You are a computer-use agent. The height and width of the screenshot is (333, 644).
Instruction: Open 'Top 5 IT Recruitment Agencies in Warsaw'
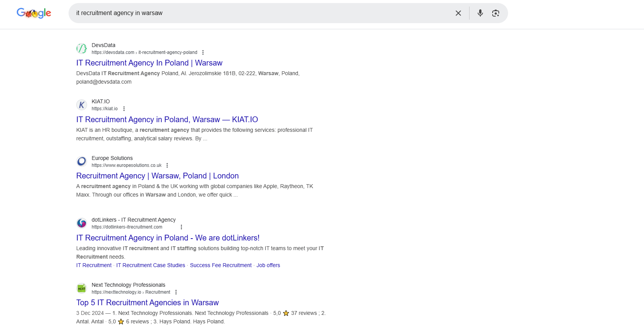point(147,303)
